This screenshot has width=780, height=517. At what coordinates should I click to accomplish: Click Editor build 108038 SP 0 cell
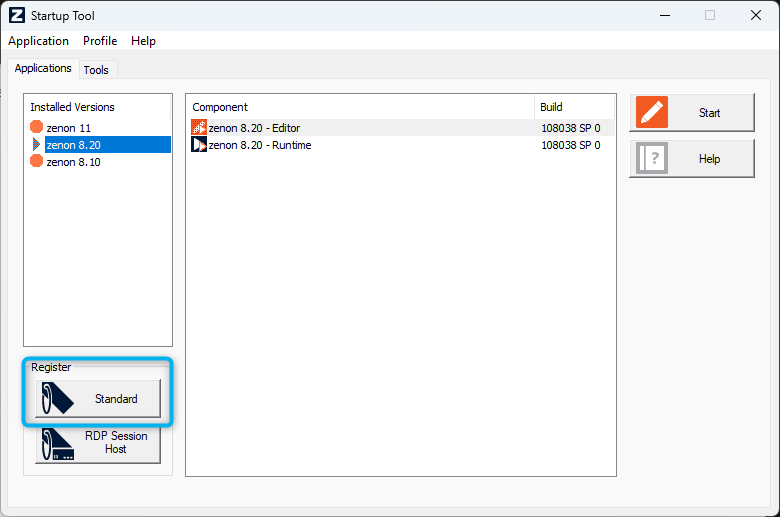(571, 128)
